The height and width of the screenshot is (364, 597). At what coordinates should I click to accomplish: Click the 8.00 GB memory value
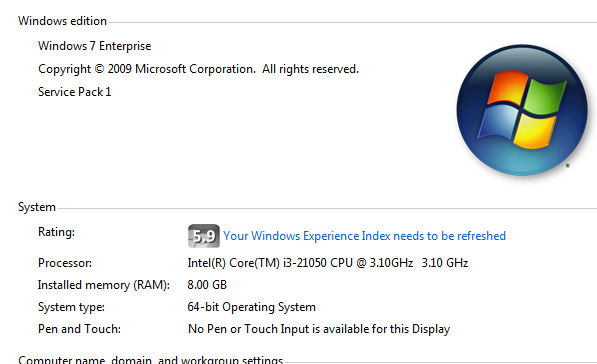(x=207, y=285)
